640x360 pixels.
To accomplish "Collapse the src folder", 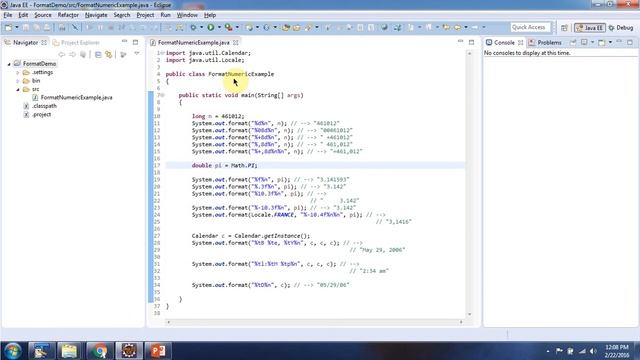I will pyautogui.click(x=18, y=89).
